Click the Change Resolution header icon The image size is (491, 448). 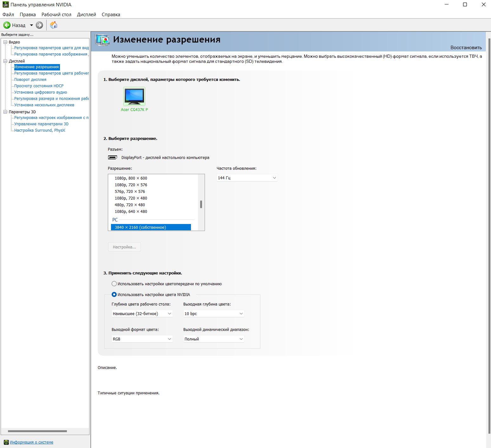pyautogui.click(x=102, y=40)
